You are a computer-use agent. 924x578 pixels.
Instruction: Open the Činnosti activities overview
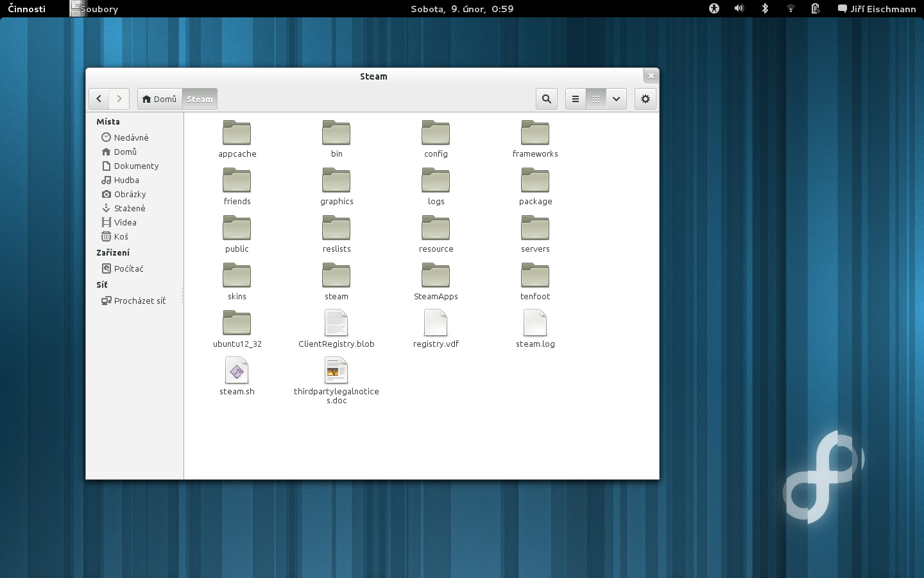(27, 9)
